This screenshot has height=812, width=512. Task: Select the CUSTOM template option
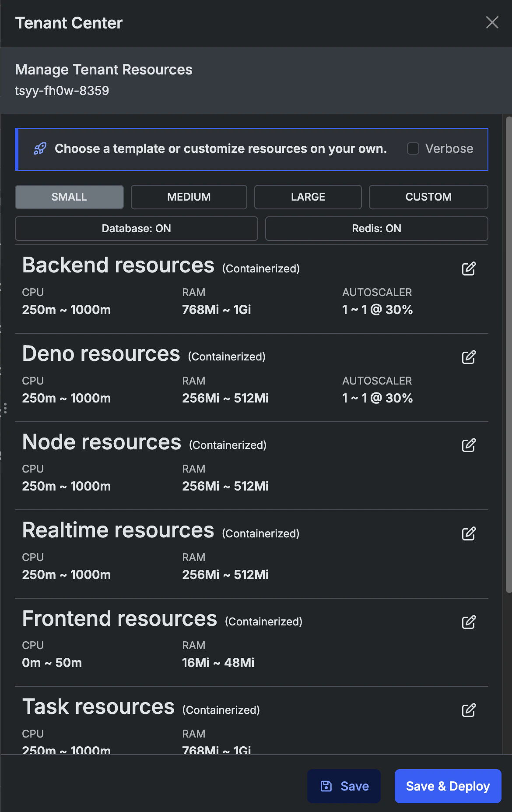pyautogui.click(x=428, y=197)
